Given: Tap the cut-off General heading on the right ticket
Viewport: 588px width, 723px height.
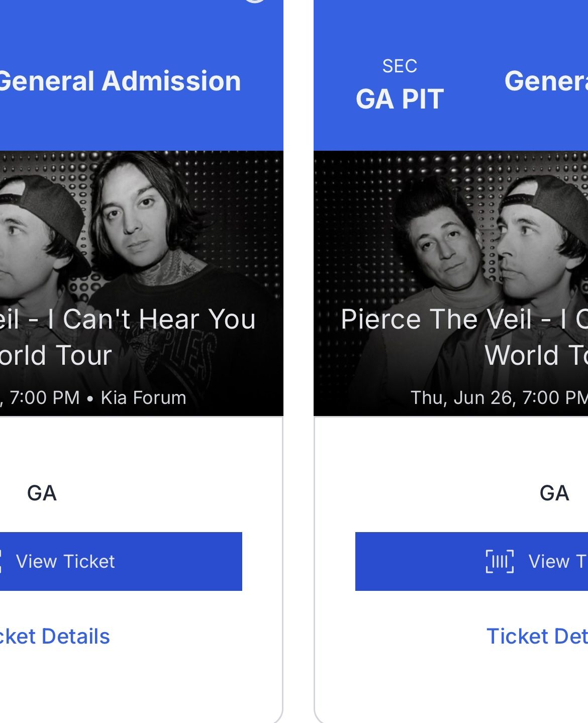Looking at the screenshot, I should [546, 81].
